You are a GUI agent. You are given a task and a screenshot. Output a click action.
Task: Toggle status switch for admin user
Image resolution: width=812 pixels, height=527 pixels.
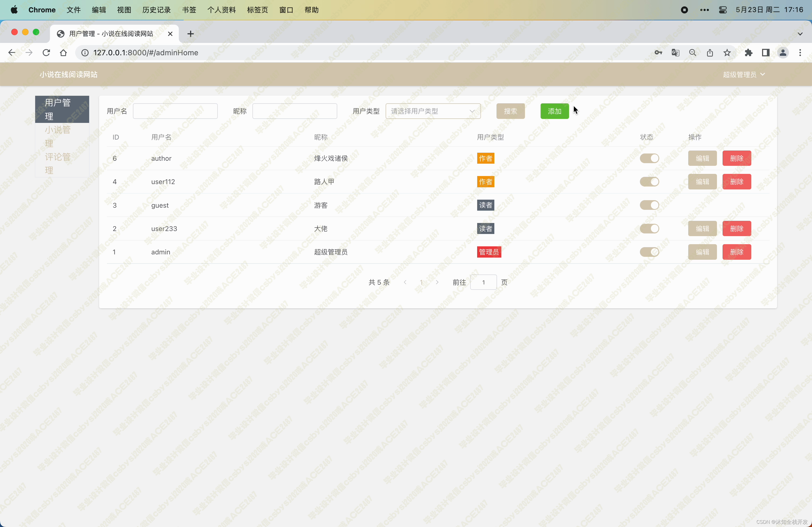[649, 252]
